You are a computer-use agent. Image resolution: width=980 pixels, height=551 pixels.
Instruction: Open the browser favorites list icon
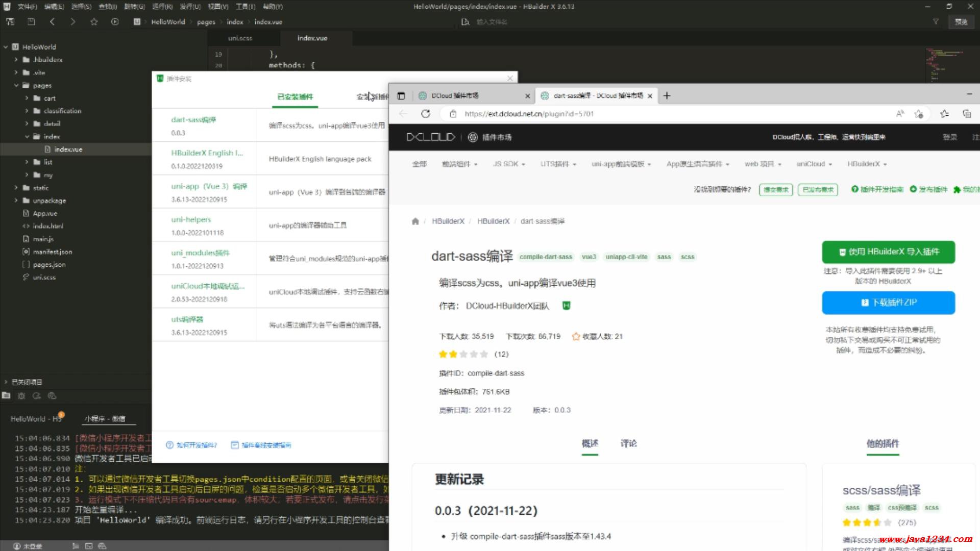(944, 114)
